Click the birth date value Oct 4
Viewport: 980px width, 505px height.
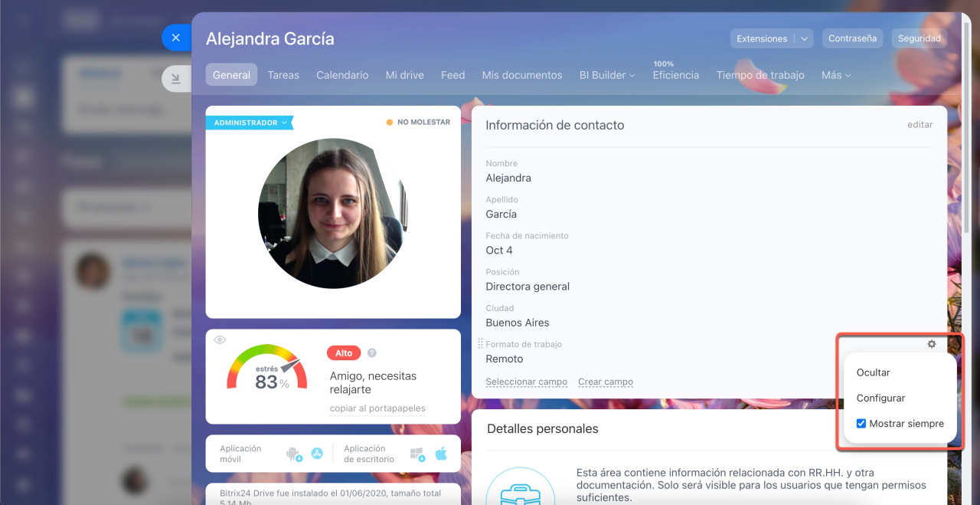tap(499, 250)
